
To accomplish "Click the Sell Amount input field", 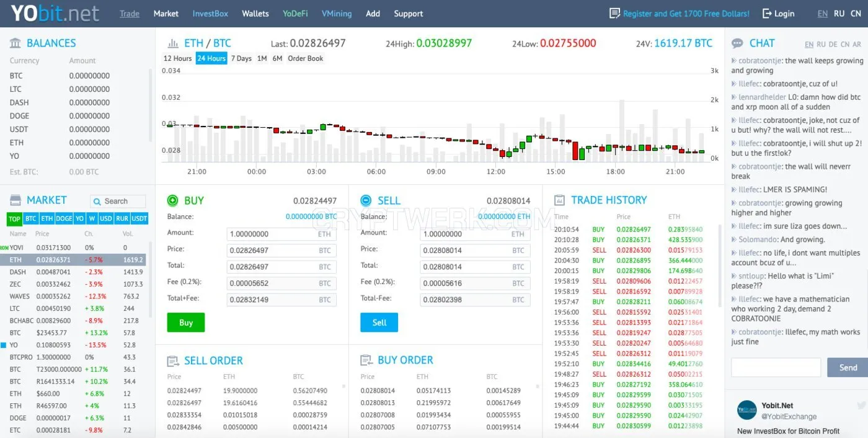I will click(475, 235).
